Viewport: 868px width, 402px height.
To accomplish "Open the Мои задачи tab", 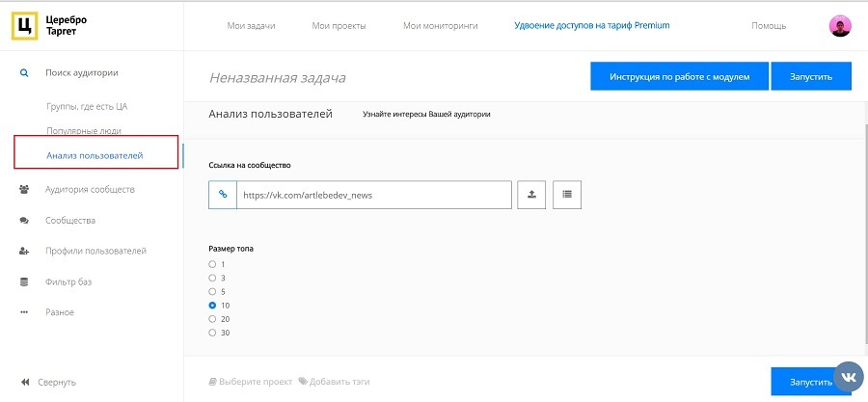I will tap(251, 25).
